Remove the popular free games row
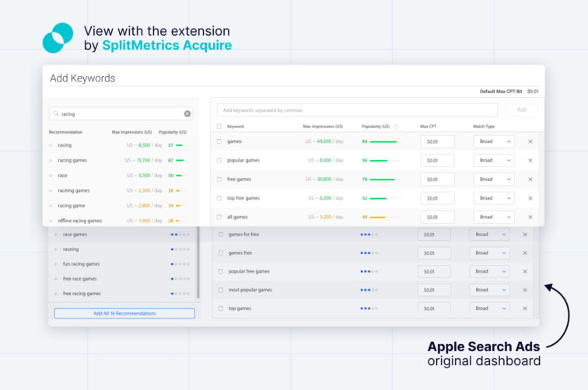Image resolution: width=588 pixels, height=390 pixels. coord(525,272)
